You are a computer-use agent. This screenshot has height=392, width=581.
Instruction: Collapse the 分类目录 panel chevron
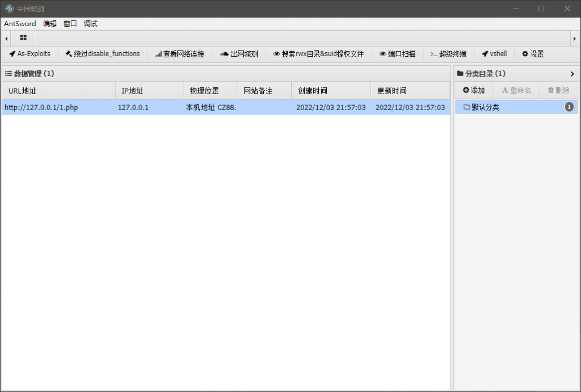(x=572, y=74)
